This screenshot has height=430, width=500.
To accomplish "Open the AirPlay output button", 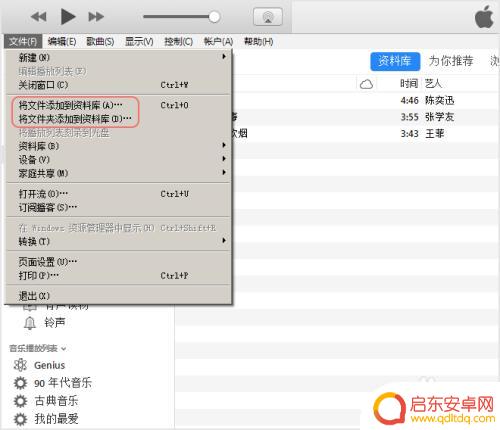I will point(268,17).
